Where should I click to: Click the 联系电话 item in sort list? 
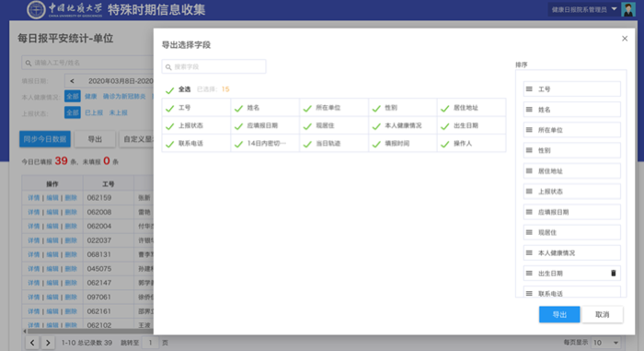(571, 292)
